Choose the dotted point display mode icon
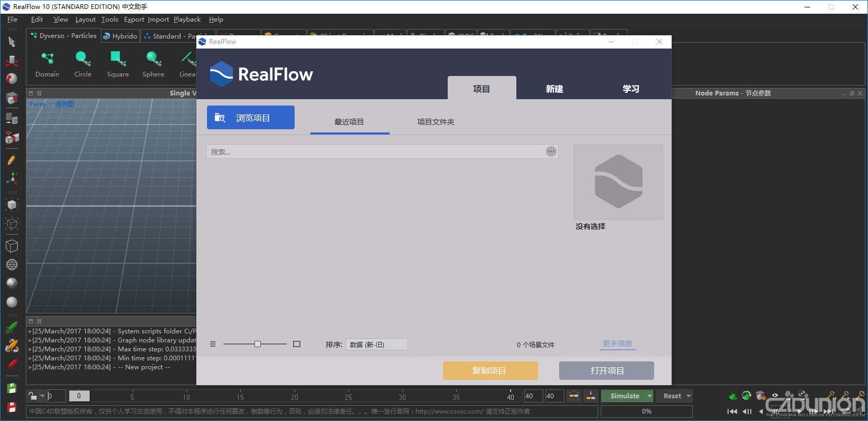The image size is (868, 421). coord(12,224)
